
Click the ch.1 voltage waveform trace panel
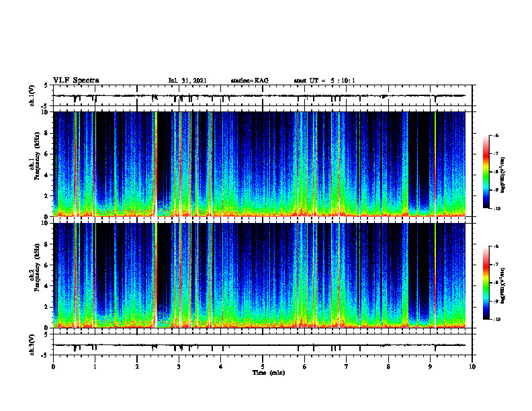[263, 95]
